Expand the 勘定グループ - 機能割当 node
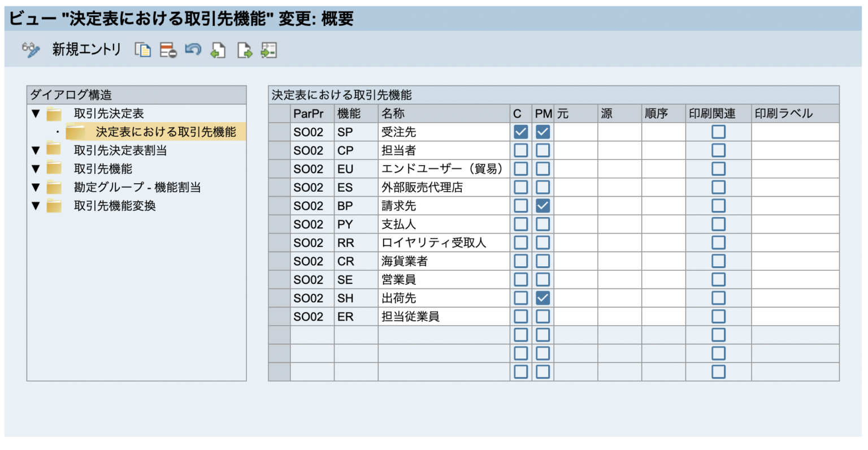The width and height of the screenshot is (868, 450). 36,187
